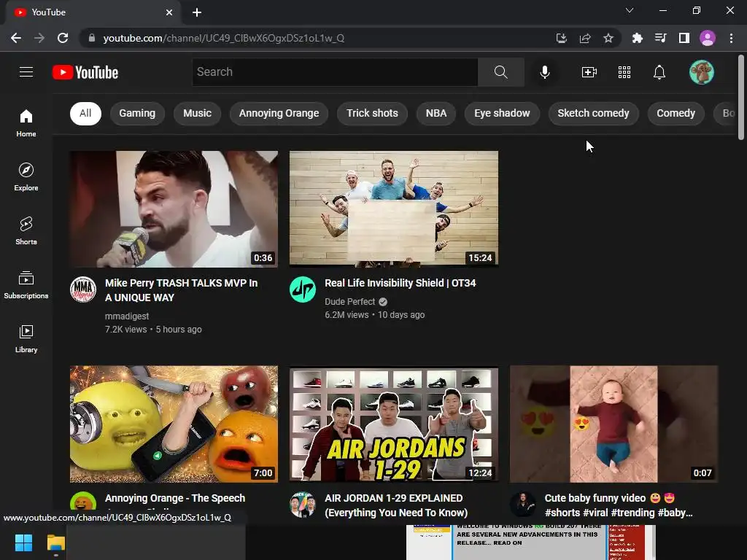
Task: Open Real Life Invisibility Shield video title
Action: point(400,283)
